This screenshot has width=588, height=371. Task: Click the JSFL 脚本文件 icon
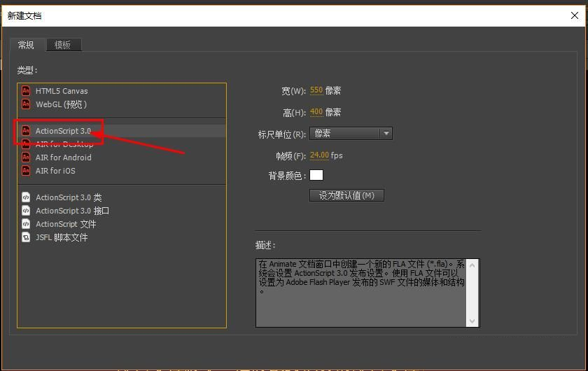(x=26, y=237)
